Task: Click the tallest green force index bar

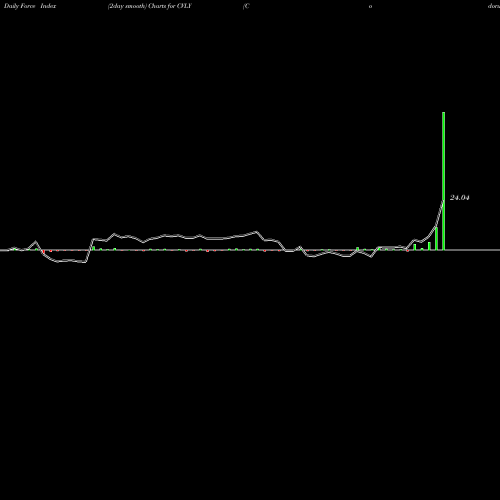Action: [x=443, y=181]
